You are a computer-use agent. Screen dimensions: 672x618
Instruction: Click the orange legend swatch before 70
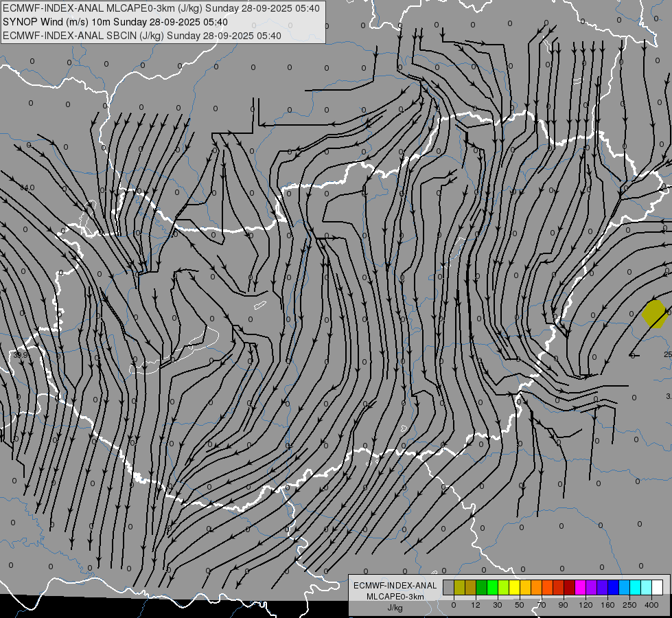pos(537,587)
